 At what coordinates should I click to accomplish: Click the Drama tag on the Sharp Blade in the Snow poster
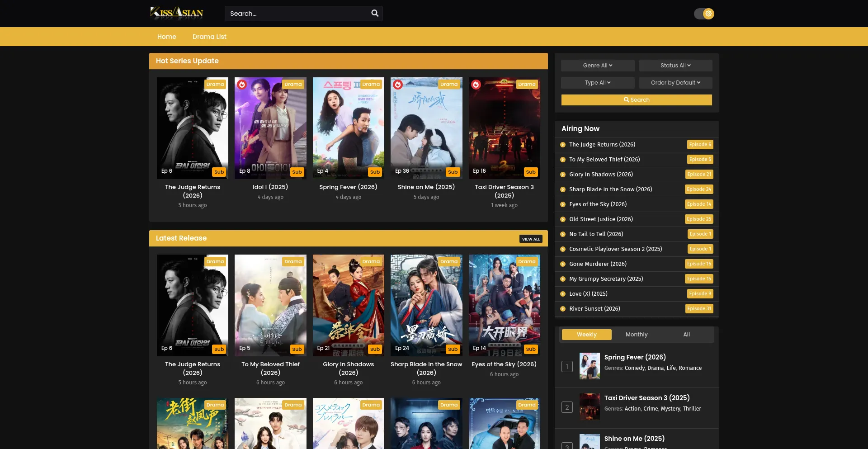[x=449, y=262]
